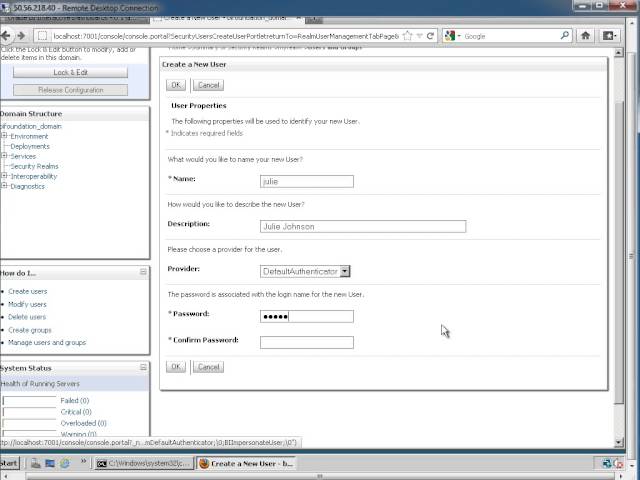Collapse the How do I panel icon

point(143,272)
